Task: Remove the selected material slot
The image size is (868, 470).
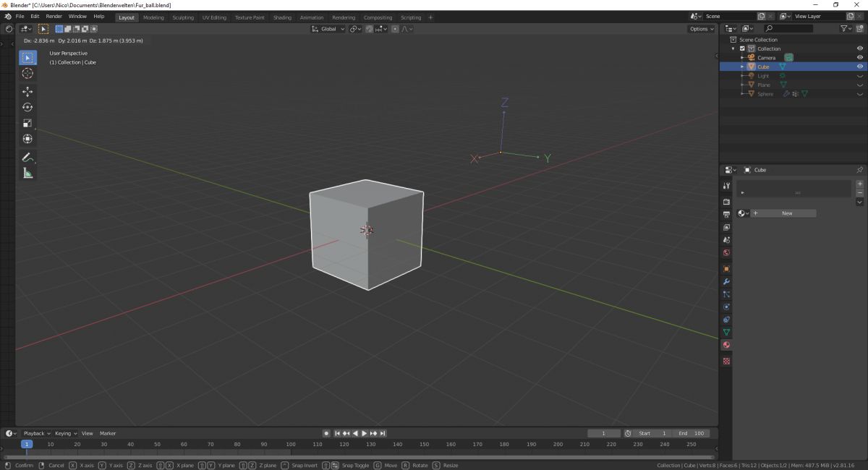Action: click(859, 192)
